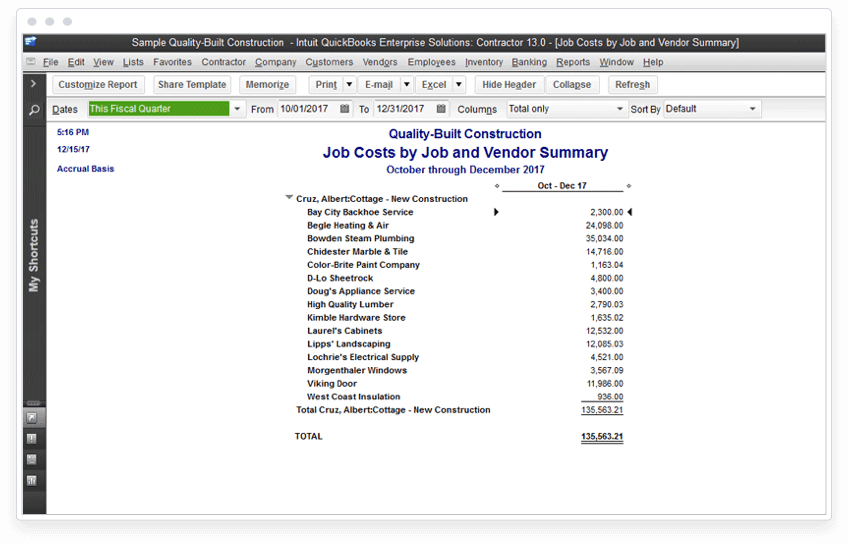848x544 pixels.
Task: Click the Refresh button
Action: click(x=632, y=84)
